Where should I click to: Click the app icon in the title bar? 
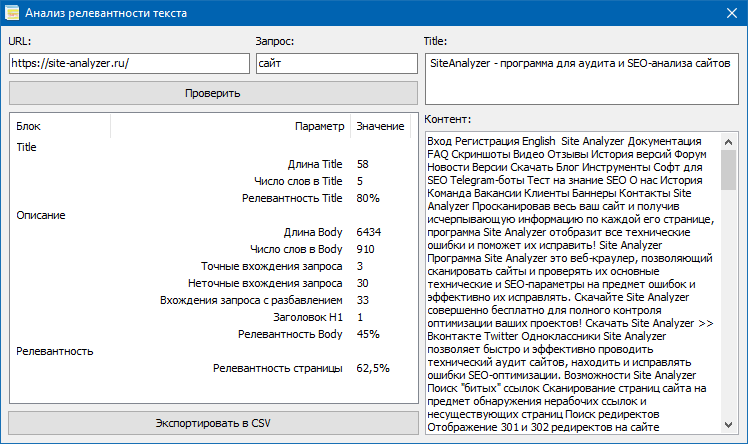(x=11, y=13)
